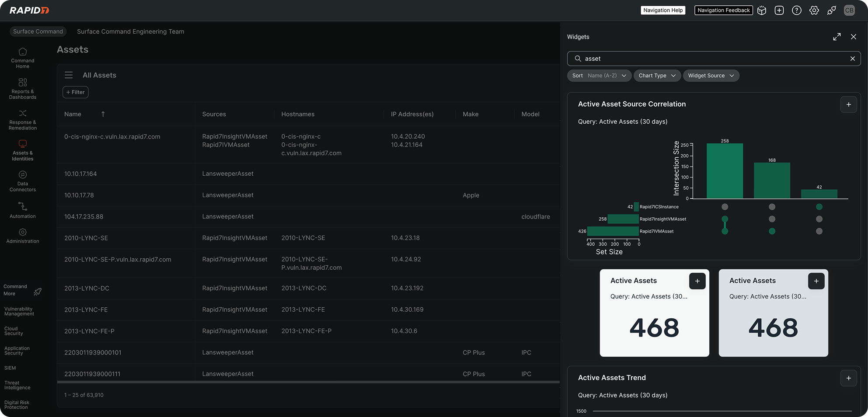Open the CB user avatar menu
The image size is (868, 417).
coord(849,10)
